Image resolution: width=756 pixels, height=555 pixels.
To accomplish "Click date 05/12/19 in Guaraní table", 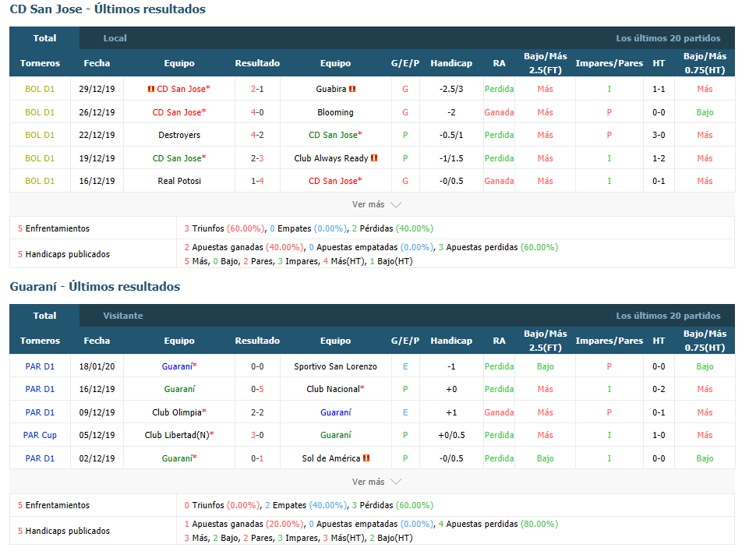I will click(97, 435).
